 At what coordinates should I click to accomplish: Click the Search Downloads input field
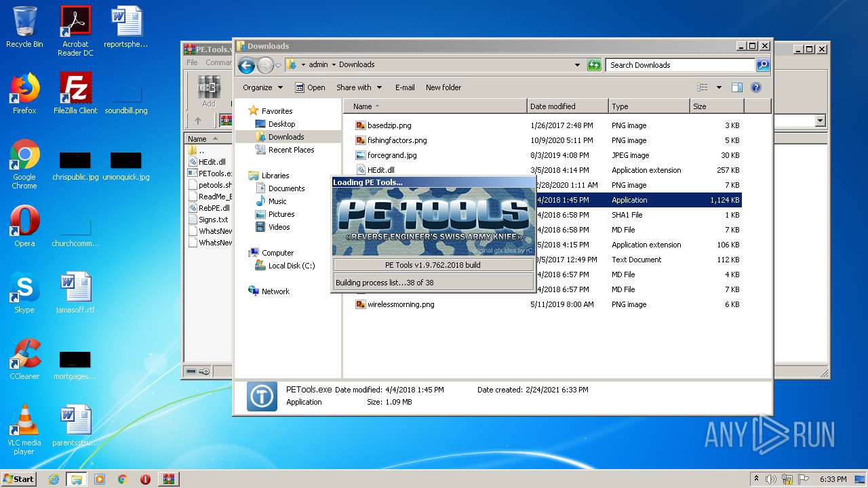(680, 65)
